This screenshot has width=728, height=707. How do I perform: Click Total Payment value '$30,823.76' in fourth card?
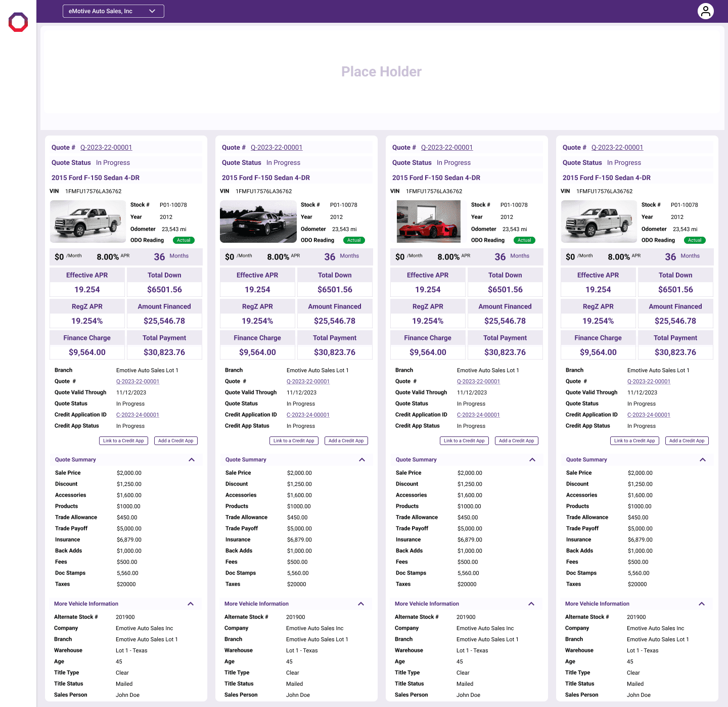(x=675, y=352)
